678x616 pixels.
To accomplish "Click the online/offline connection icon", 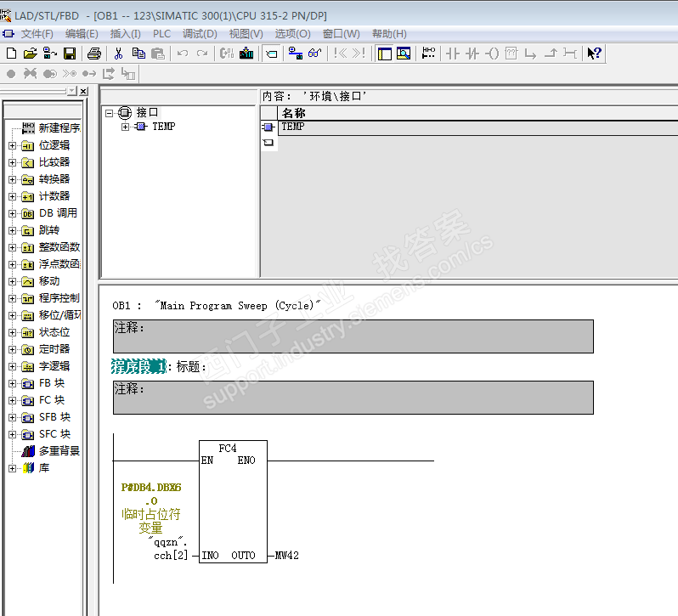I will (x=296, y=54).
